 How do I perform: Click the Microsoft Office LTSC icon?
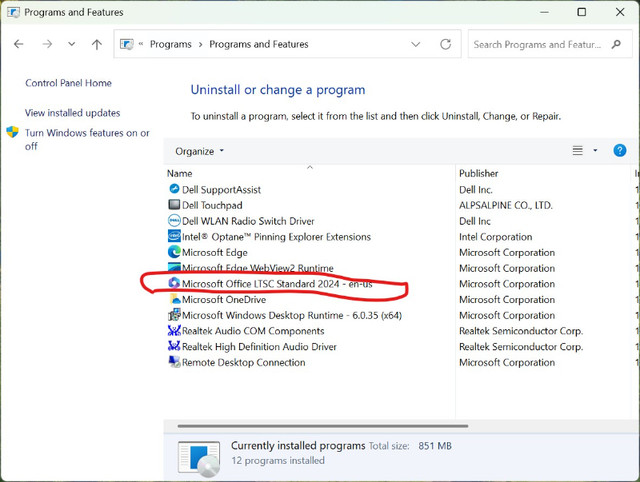[174, 283]
